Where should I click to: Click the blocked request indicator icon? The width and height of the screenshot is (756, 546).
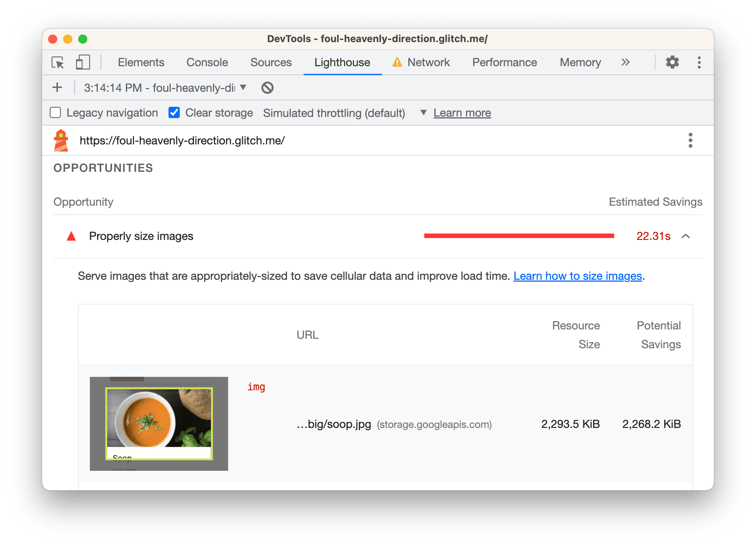click(268, 88)
